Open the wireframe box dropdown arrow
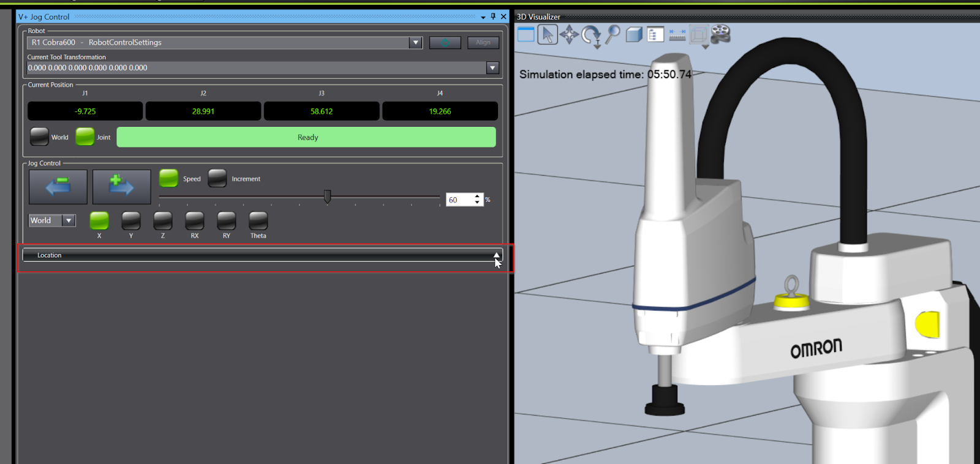Screen dimensions: 980x464 coord(705,47)
